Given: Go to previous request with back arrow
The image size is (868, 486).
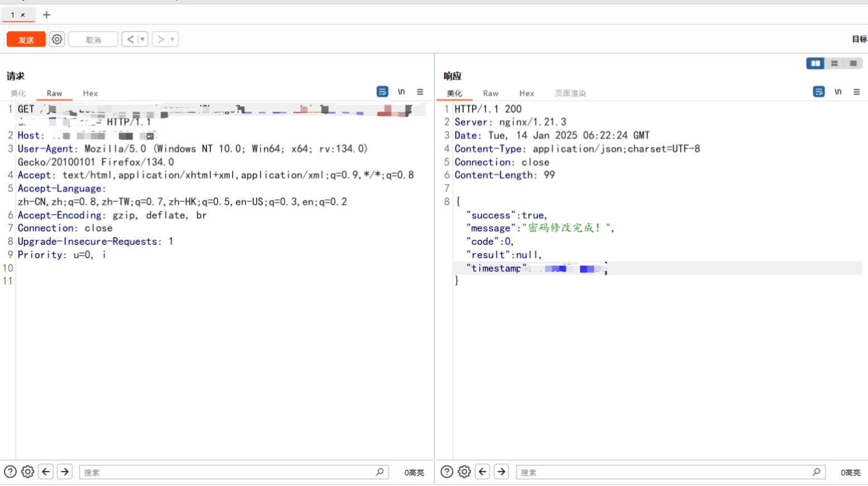Looking at the screenshot, I should (130, 39).
